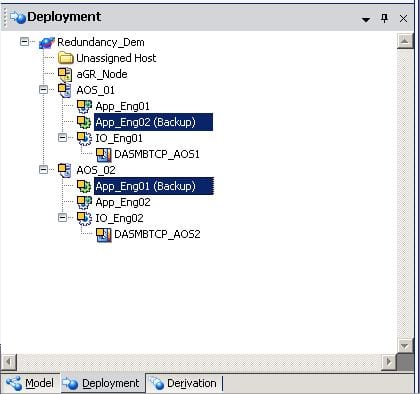This screenshot has height=394, width=420.
Task: Click the vertical scrollbar down arrow
Action: (405, 346)
